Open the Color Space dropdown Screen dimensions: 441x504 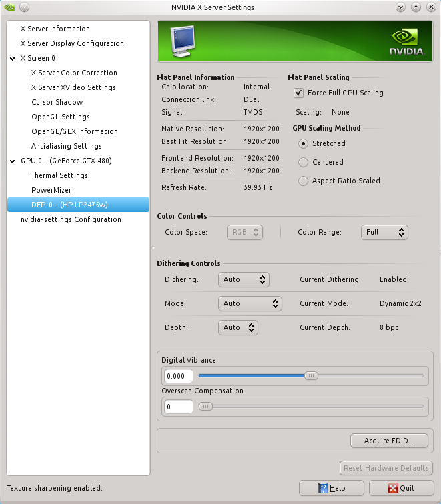click(245, 232)
